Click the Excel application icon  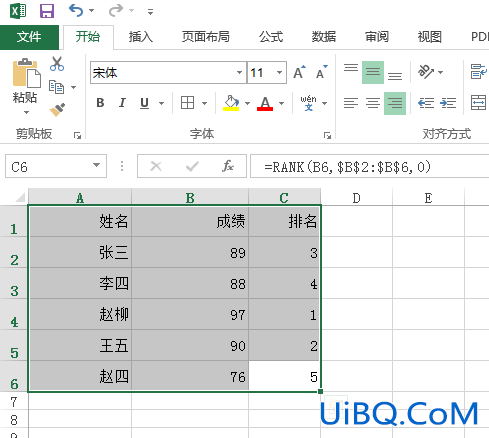point(18,11)
